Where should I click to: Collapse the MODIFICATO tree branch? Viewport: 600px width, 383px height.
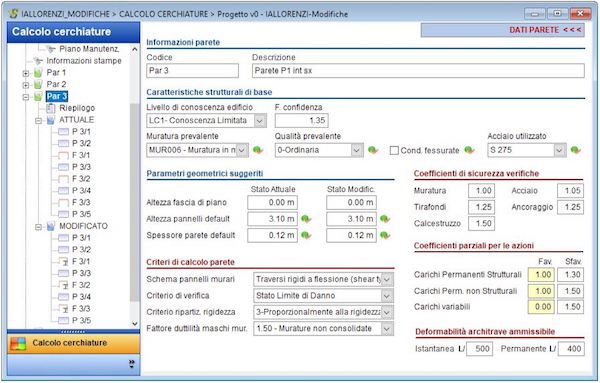(x=38, y=227)
